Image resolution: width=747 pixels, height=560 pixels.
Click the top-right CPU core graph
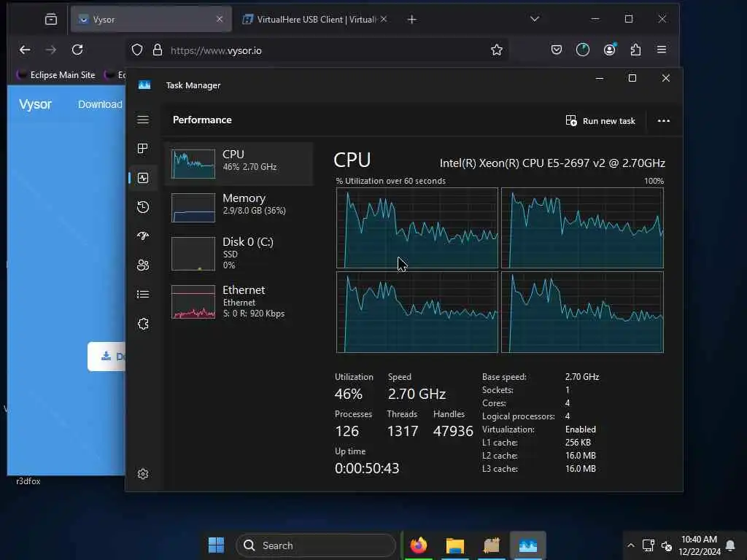click(582, 228)
